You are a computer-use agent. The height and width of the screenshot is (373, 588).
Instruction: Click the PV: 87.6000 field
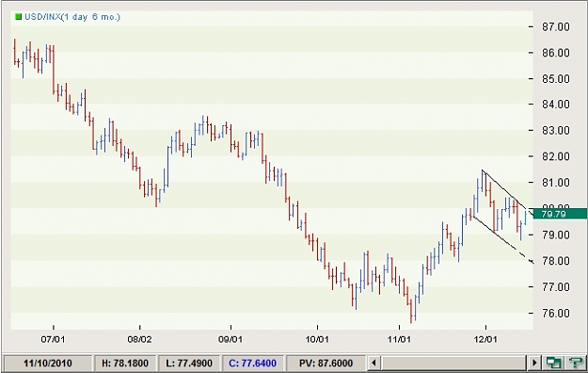point(326,364)
